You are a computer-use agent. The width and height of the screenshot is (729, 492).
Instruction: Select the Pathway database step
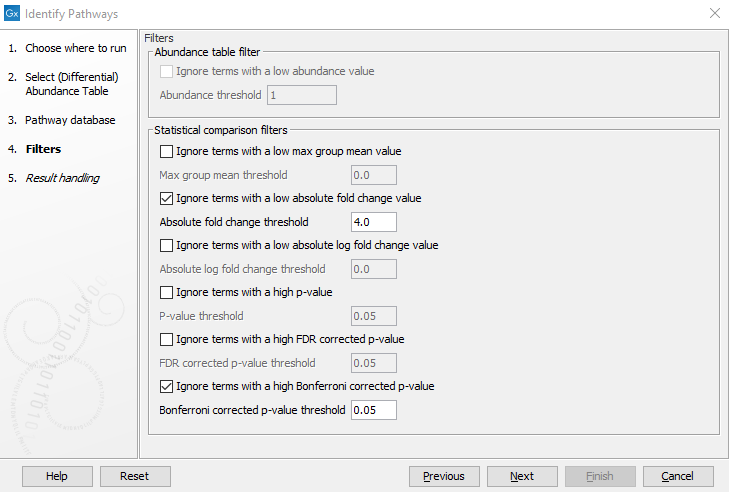(x=70, y=120)
